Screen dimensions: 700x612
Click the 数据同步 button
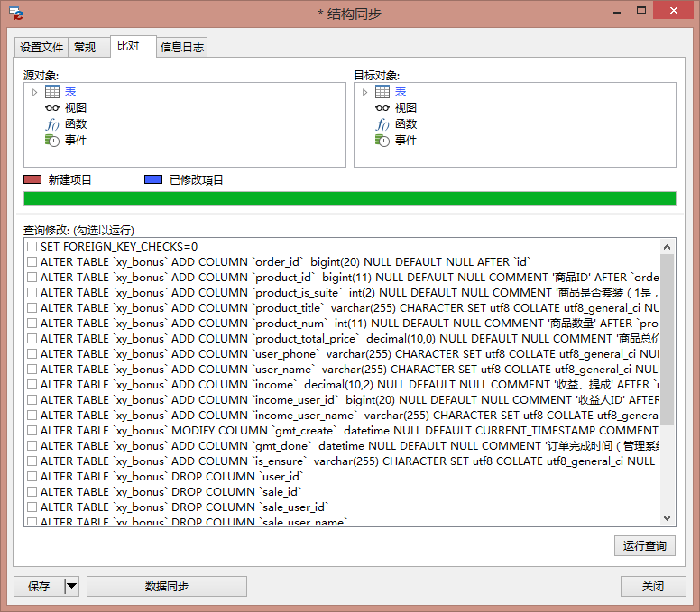pos(167,586)
